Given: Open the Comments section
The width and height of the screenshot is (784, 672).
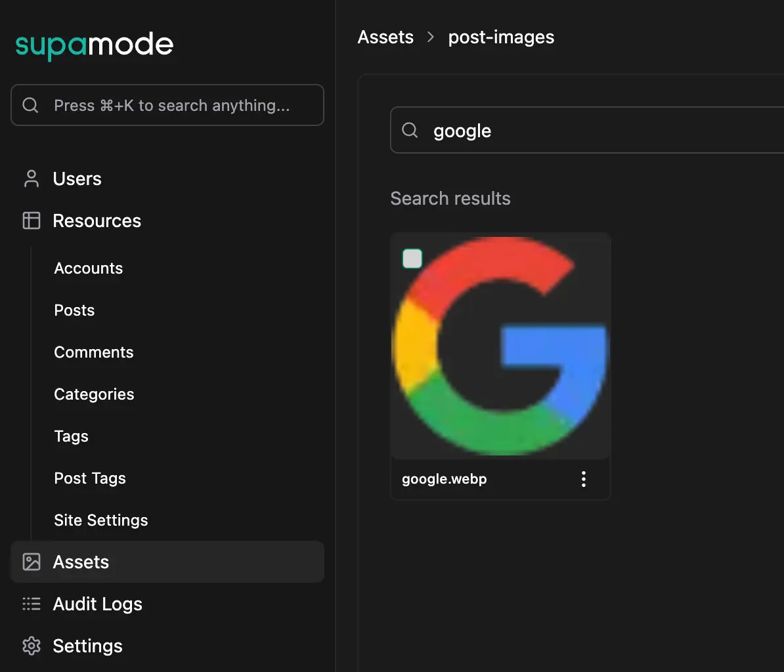Looking at the screenshot, I should tap(93, 352).
